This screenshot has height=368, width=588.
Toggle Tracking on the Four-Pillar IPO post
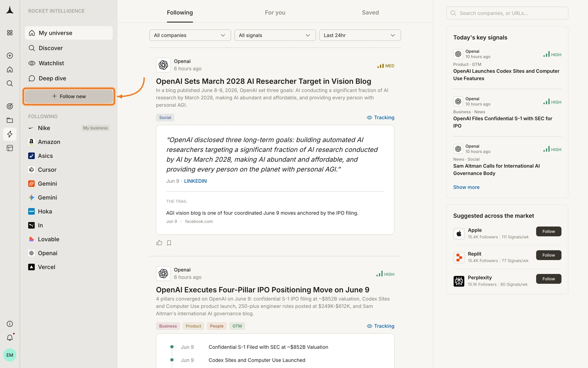(380, 326)
